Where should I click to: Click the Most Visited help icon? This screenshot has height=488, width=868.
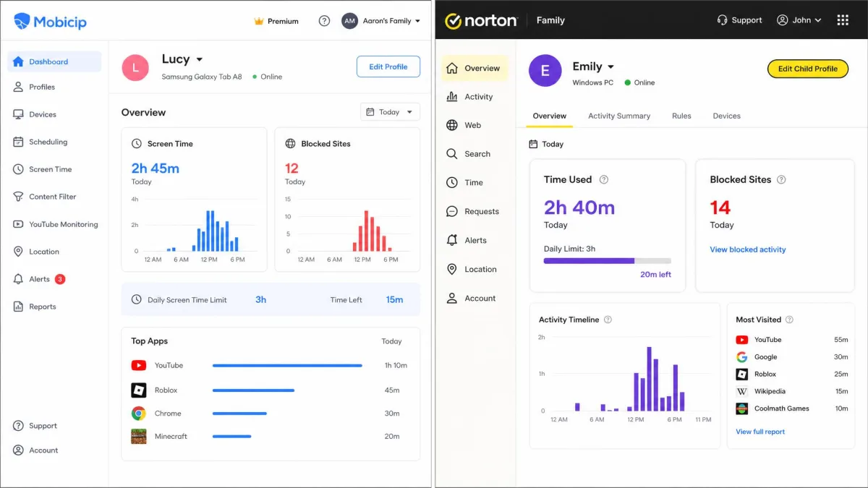789,320
